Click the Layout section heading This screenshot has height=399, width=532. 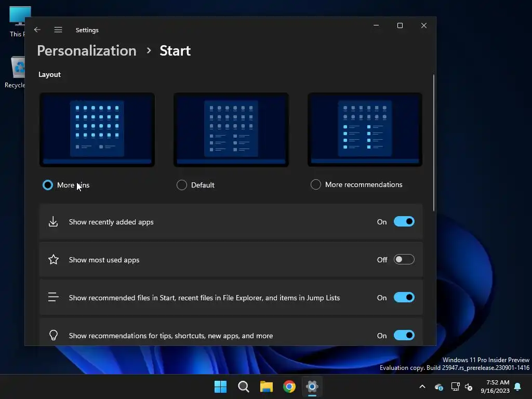49,74
